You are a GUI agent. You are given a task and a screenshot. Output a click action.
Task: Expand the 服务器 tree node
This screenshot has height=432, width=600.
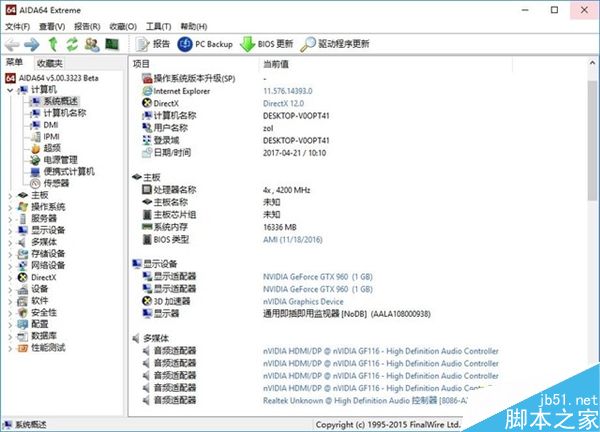coord(10,219)
